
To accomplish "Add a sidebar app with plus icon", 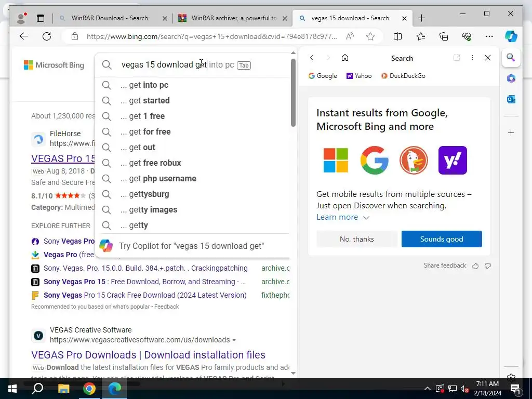I will (511, 132).
